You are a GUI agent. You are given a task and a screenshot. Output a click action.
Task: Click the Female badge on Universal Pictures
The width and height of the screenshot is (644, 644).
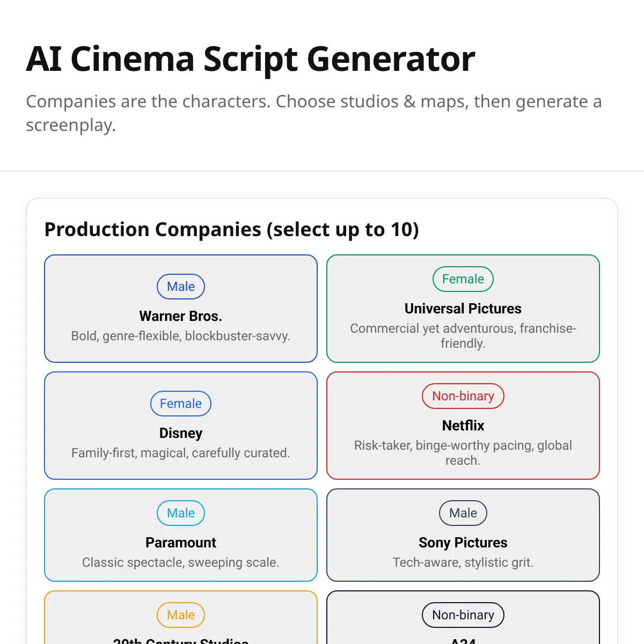463,279
